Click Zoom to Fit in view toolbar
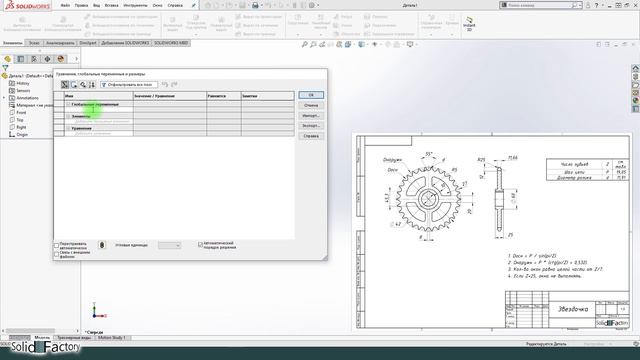Image resolution: width=640 pixels, height=360 pixels. [304, 44]
